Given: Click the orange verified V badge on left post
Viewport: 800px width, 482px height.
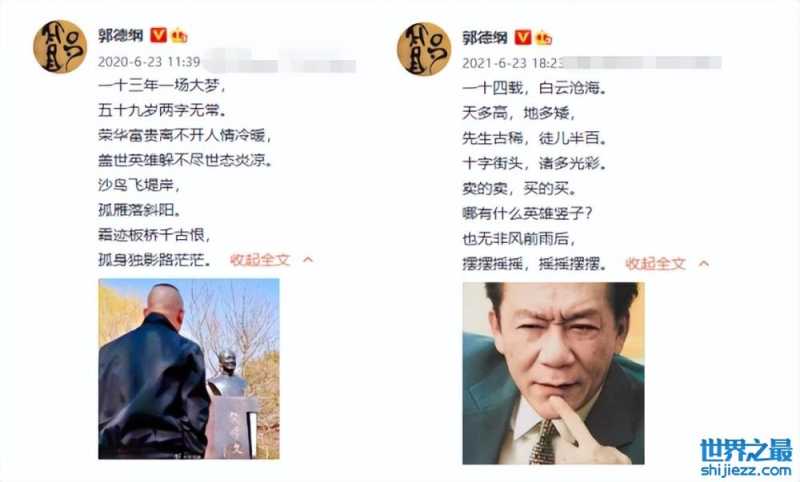Looking at the screenshot, I should (159, 35).
